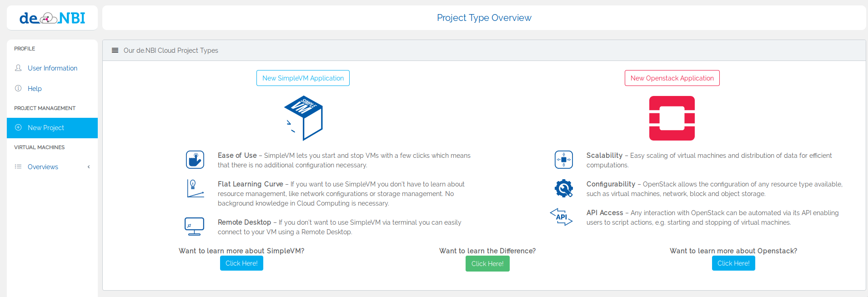The width and height of the screenshot is (868, 297).
Task: Click 'Want to learn more about Openstack?' text
Action: point(733,251)
